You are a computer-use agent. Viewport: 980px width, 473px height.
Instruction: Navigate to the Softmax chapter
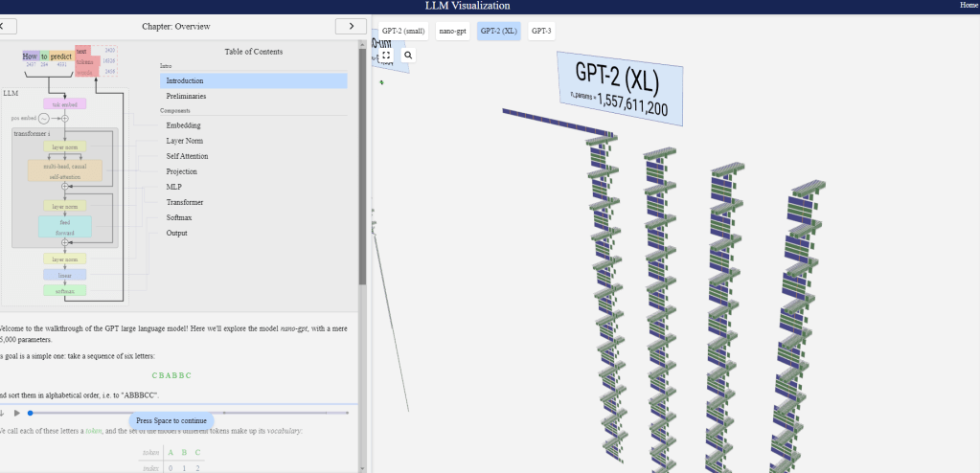[180, 217]
